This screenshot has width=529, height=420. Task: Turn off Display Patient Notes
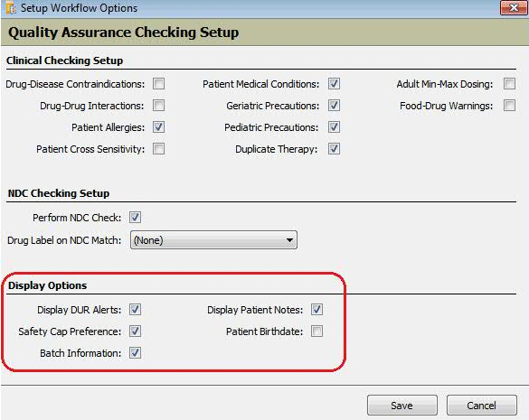pyautogui.click(x=316, y=310)
